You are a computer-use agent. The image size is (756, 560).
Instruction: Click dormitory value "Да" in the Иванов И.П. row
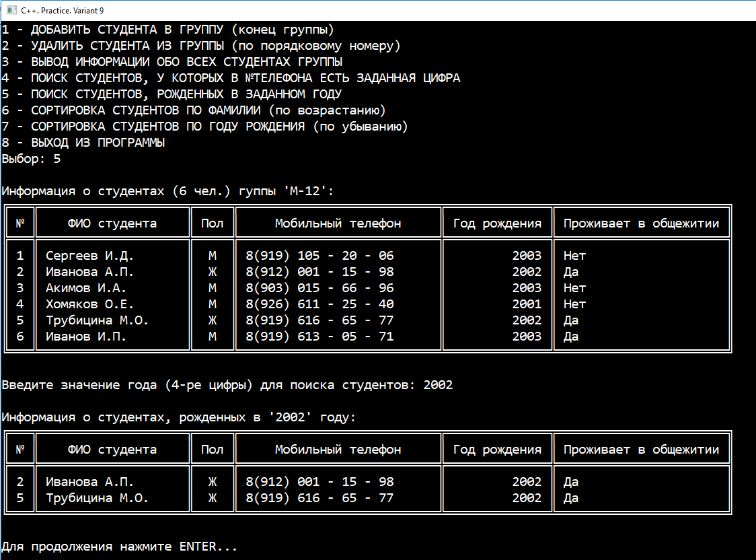click(x=571, y=337)
